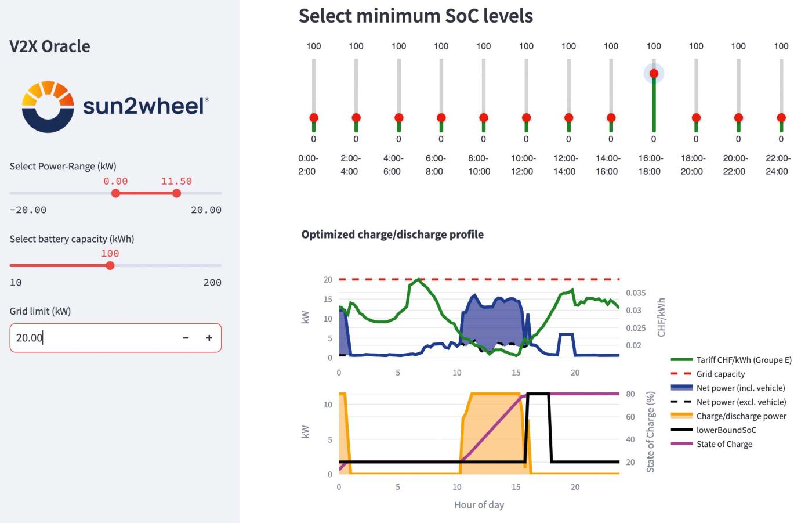Image resolution: width=812 pixels, height=523 pixels.
Task: Click the 20:00-22:00 SoC slider handle
Action: (738, 118)
